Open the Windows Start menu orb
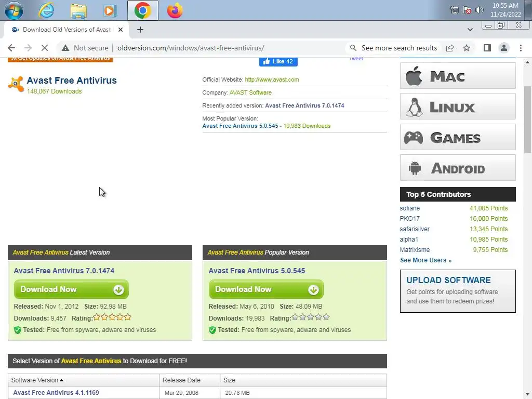Screen dimensions: 532x399 (14, 10)
